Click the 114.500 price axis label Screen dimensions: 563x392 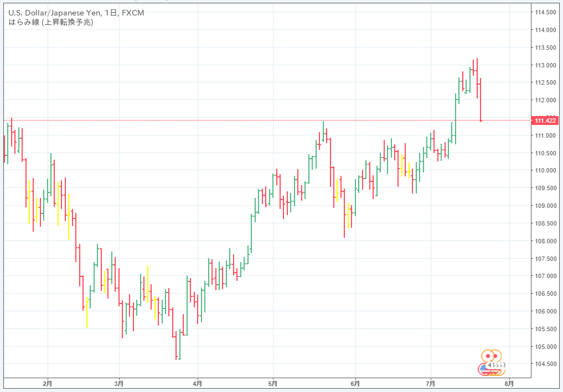[x=545, y=12]
